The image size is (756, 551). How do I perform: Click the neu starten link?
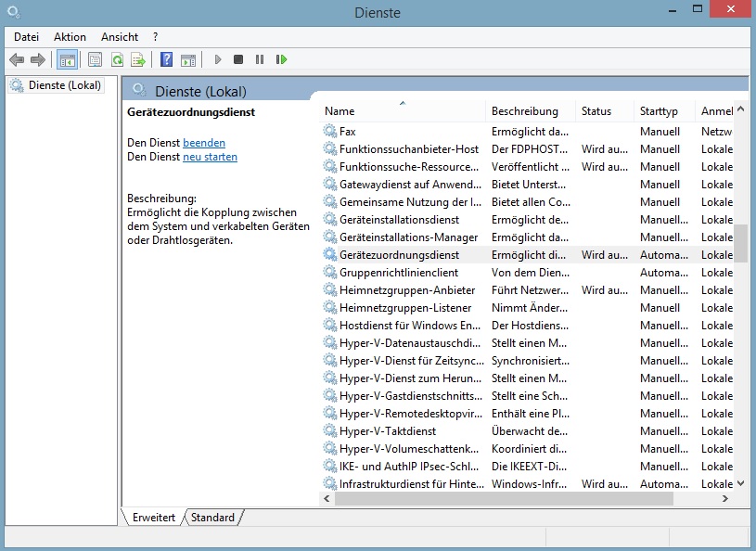tap(210, 157)
